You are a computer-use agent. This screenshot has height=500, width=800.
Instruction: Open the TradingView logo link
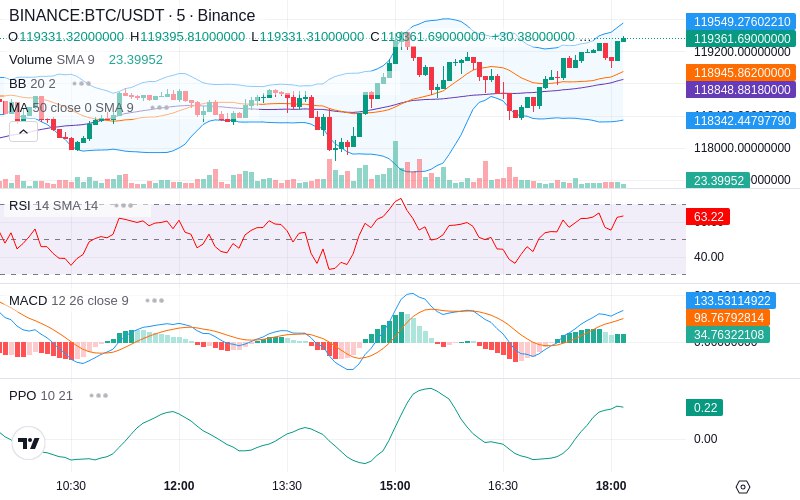[x=29, y=443]
